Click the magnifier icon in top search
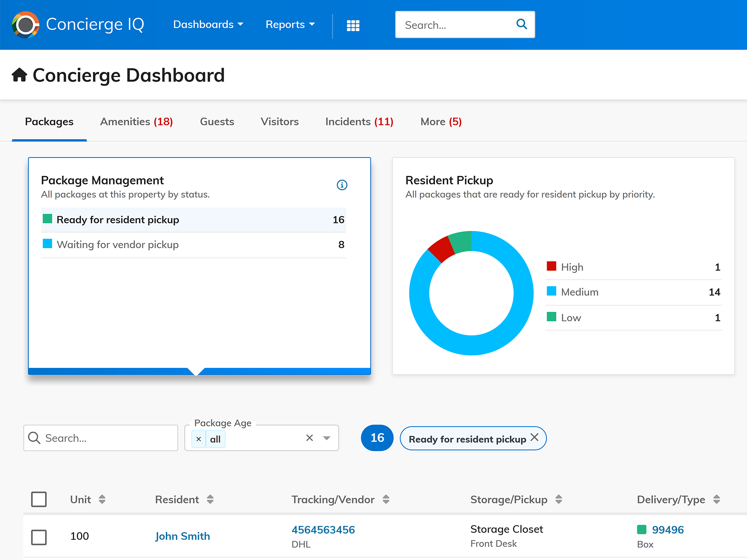747x560 pixels. coord(521,24)
